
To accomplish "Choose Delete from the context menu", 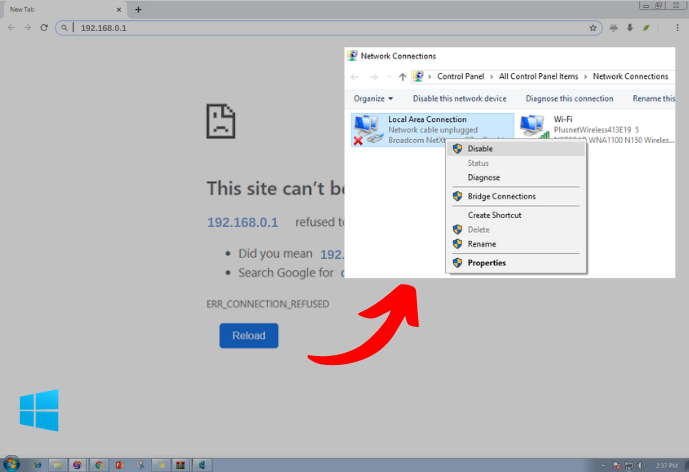I will 516,230.
